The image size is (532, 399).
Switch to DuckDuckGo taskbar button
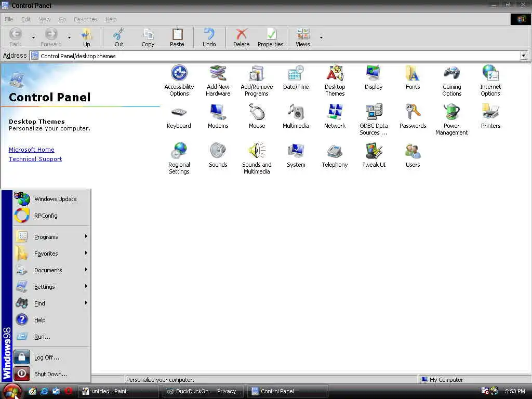[204, 391]
